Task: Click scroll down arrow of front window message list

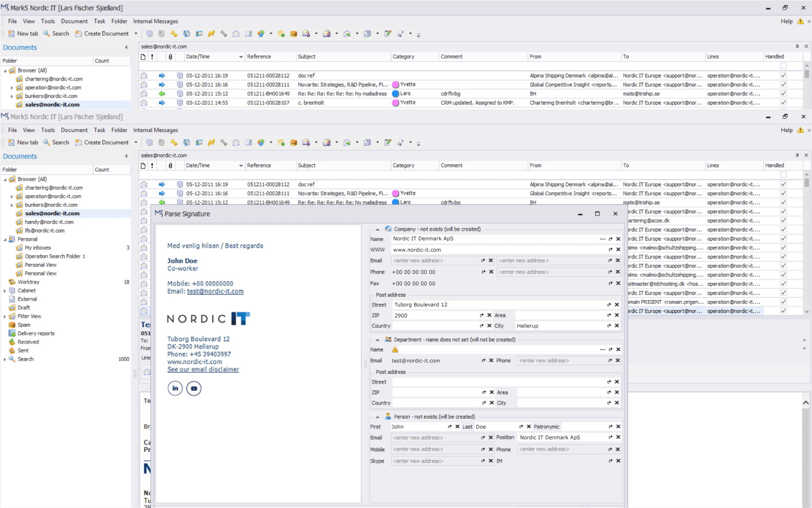Action: (807, 312)
